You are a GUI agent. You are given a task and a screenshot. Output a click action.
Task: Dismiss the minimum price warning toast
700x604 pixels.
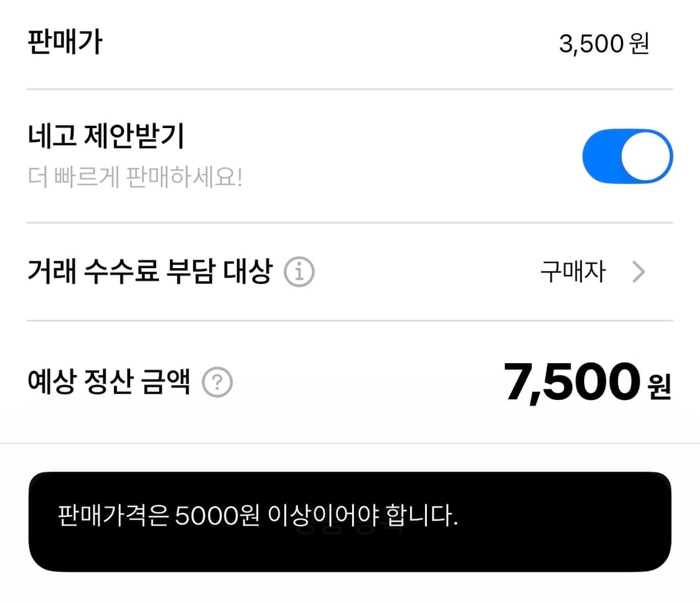click(x=350, y=523)
